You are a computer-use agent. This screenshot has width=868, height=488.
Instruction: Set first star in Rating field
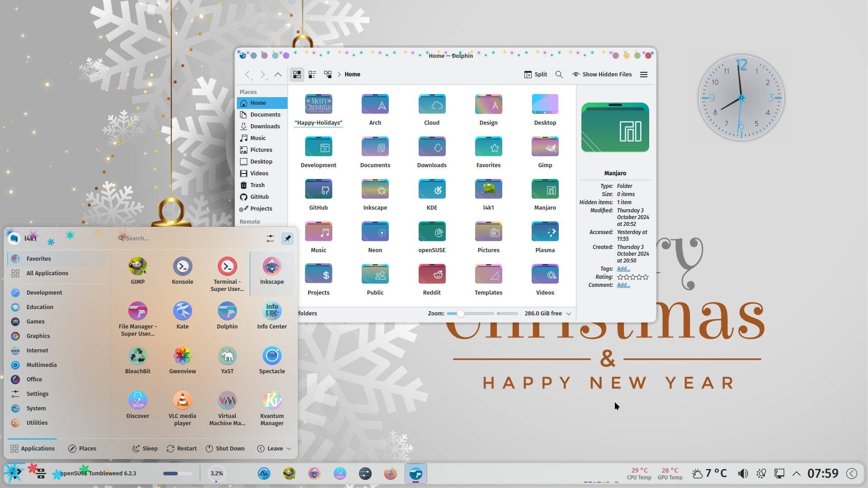click(x=620, y=277)
